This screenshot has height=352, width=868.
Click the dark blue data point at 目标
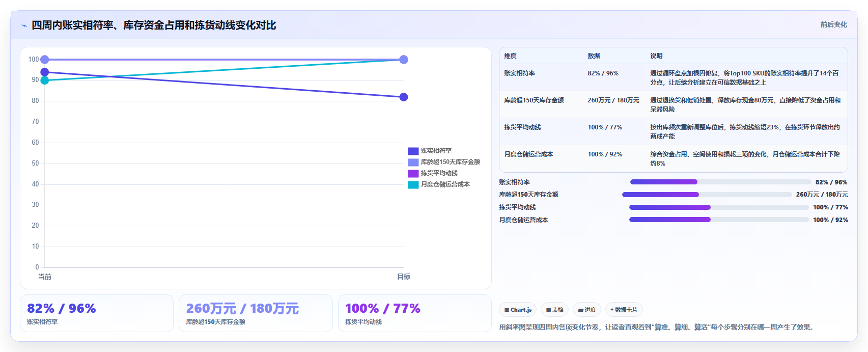[x=404, y=97]
